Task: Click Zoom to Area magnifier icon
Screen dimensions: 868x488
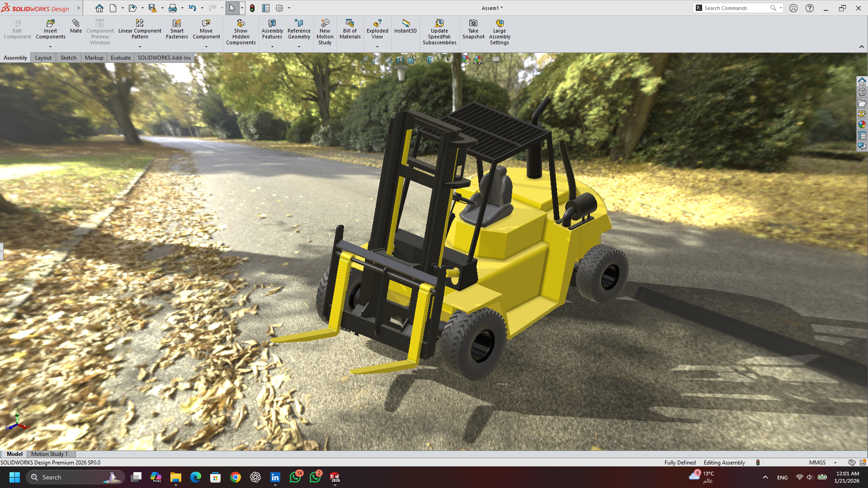Action: point(377,60)
